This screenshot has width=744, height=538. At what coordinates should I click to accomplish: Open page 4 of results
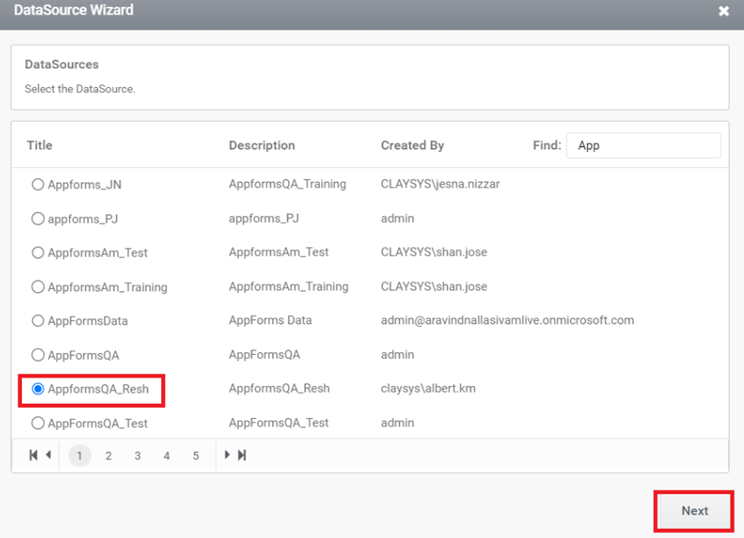pyautogui.click(x=167, y=456)
